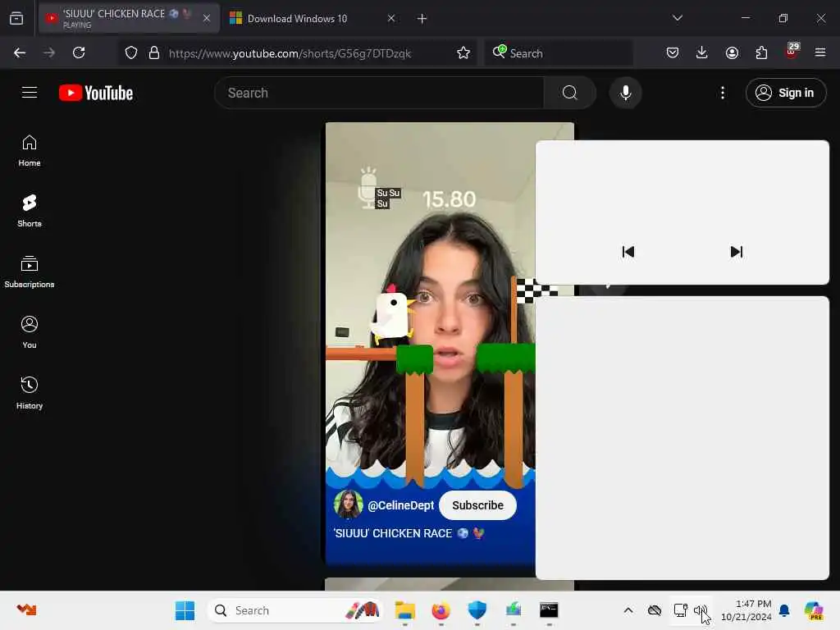Switch to the Download Windows 10 tab

coord(297,19)
